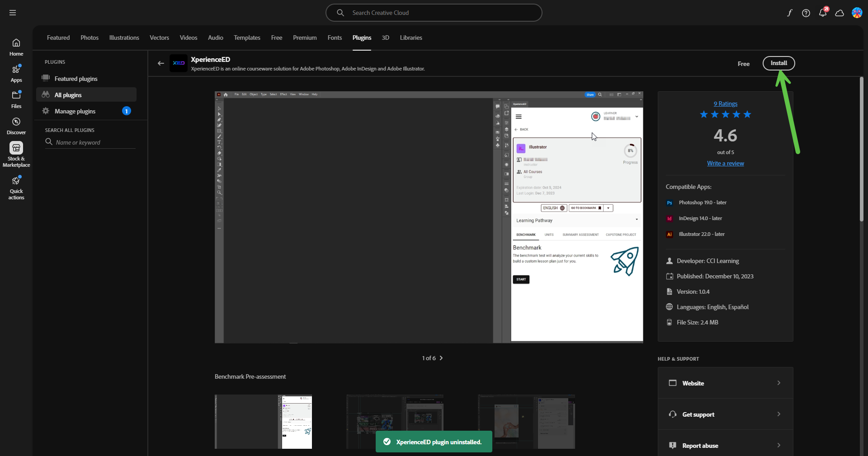Open the Discover section
Image resolution: width=868 pixels, height=456 pixels.
coord(16,126)
